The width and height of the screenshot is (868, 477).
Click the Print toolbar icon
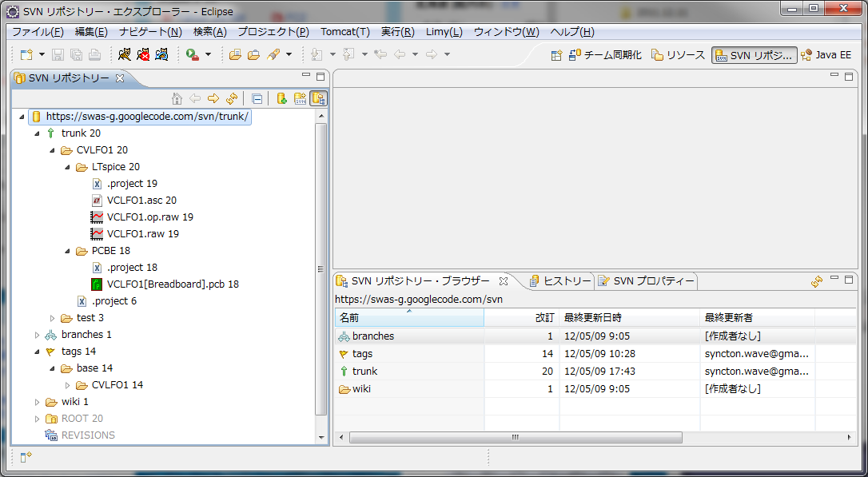94,54
